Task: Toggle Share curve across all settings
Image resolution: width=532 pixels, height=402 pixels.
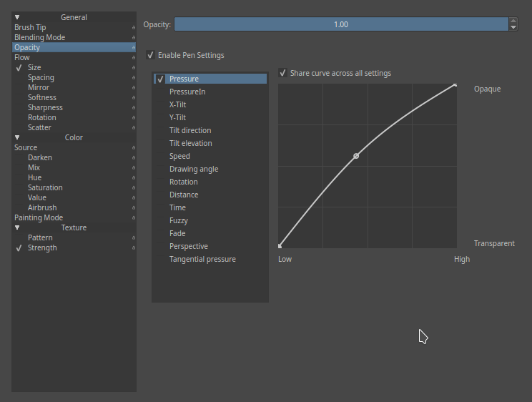Action: (282, 73)
